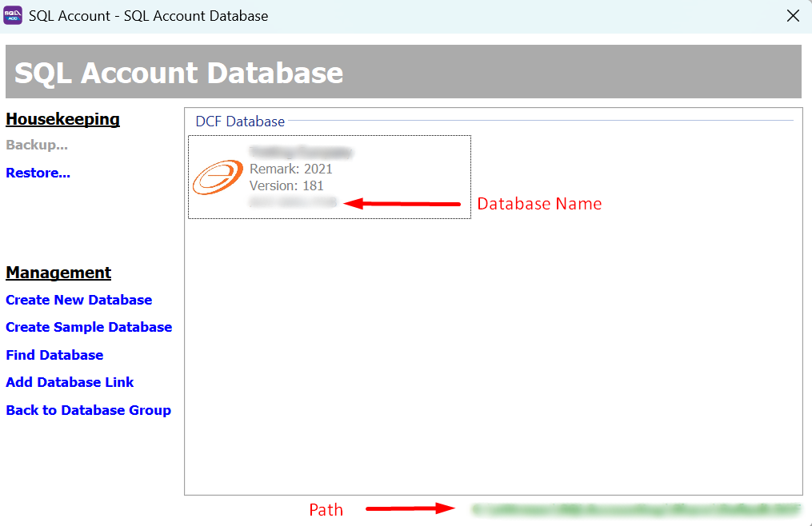Select the blurred company name in database tile

tap(301, 152)
